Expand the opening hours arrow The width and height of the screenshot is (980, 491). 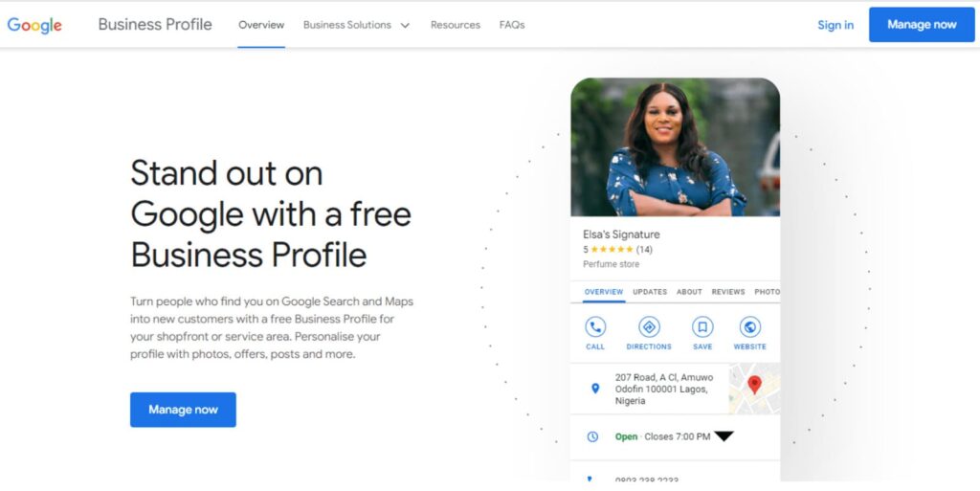[x=724, y=436]
